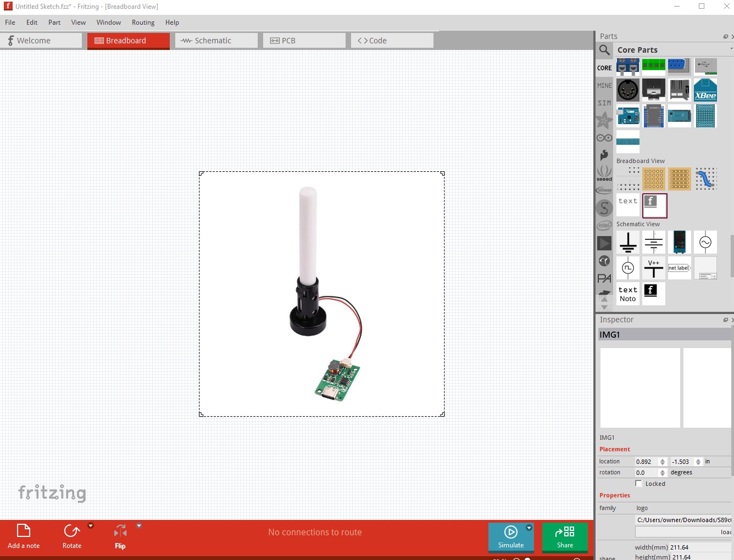The image size is (734, 560).
Task: Open the Rotate options dropdown arrow
Action: pos(91,526)
